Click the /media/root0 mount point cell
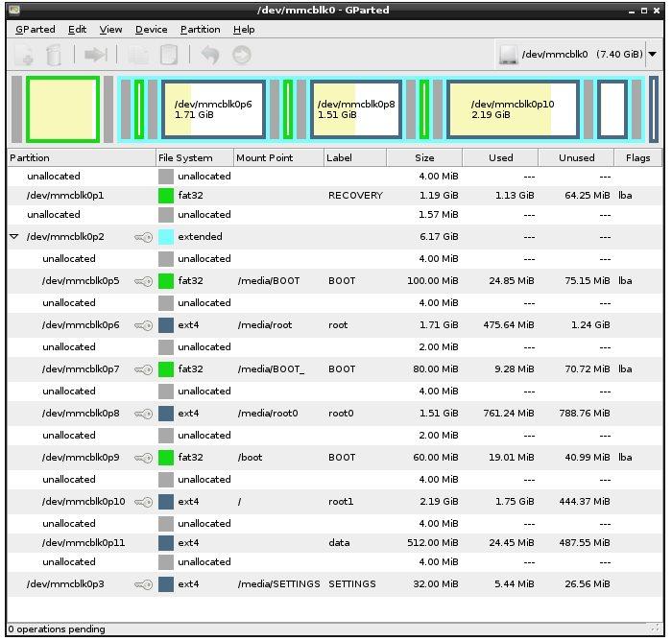Image resolution: width=672 pixels, height=641 pixels. click(268, 414)
